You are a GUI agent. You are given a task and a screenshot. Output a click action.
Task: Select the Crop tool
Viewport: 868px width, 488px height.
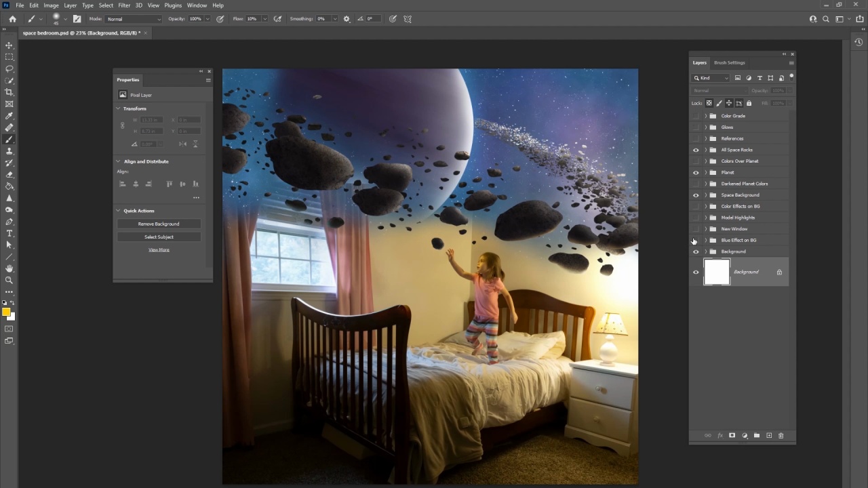[9, 92]
